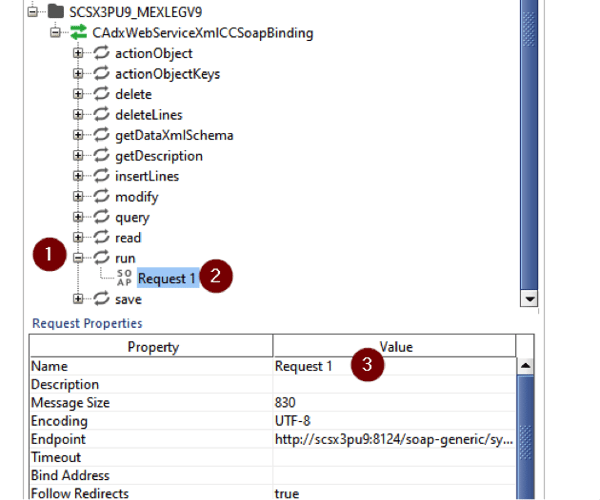Expand the getDataXmlSchema operation

78,135
